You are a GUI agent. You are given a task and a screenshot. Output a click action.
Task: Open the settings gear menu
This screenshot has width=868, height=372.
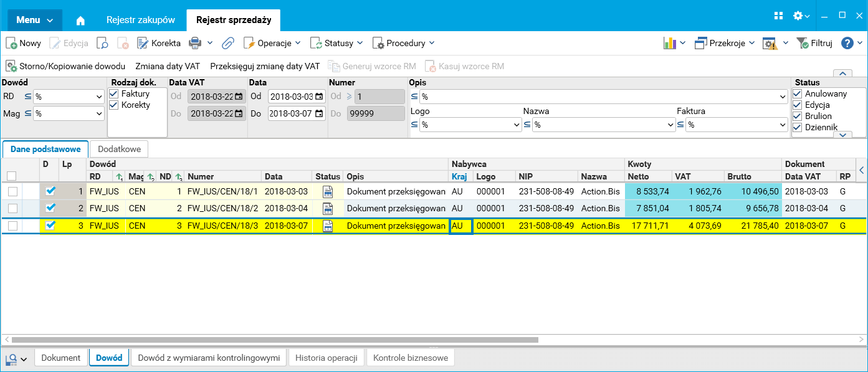801,16
